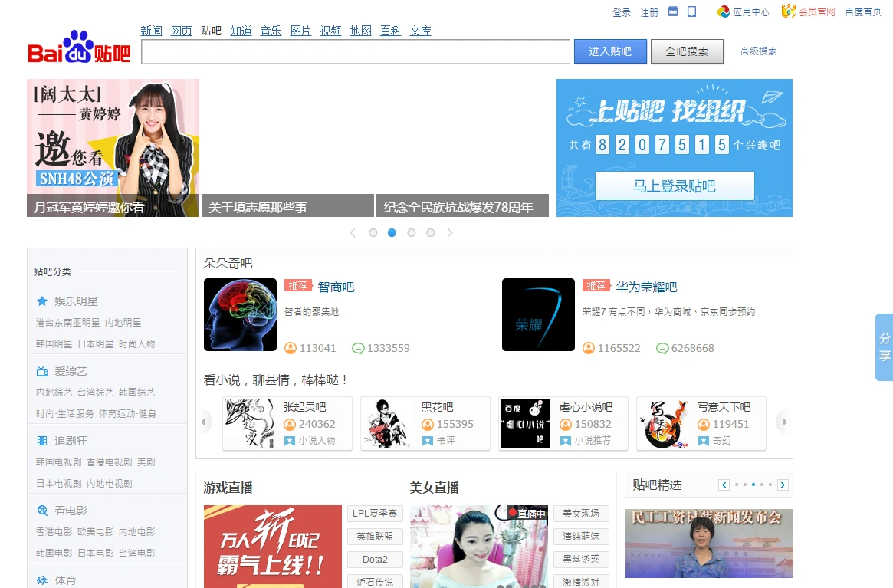Image resolution: width=893 pixels, height=588 pixels.
Task: Click the Baidu Tieba logo
Action: click(79, 47)
